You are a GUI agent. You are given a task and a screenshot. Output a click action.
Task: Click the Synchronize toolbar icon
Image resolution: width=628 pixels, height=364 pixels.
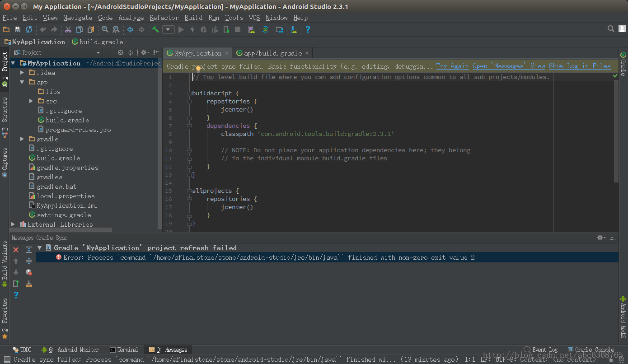coord(29,29)
